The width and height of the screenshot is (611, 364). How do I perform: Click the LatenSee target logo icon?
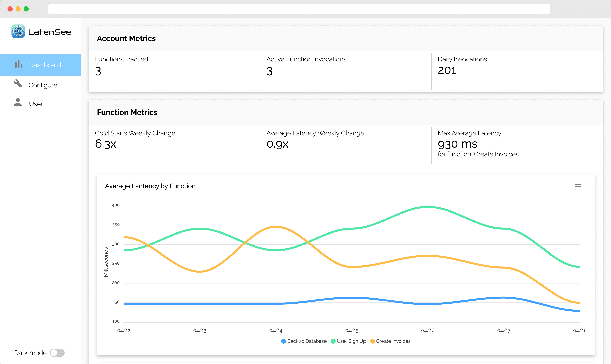tap(18, 31)
